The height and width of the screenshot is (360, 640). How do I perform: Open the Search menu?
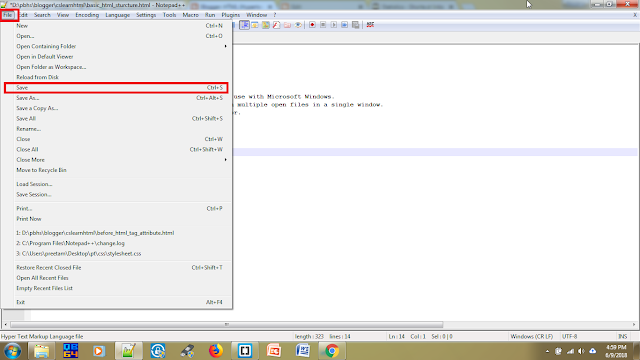[x=42, y=15]
